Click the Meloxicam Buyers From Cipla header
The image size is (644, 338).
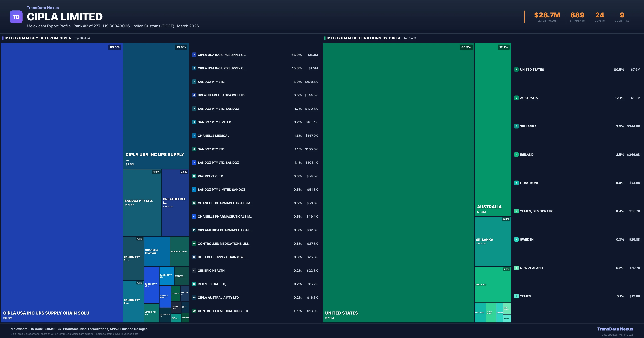(38, 38)
